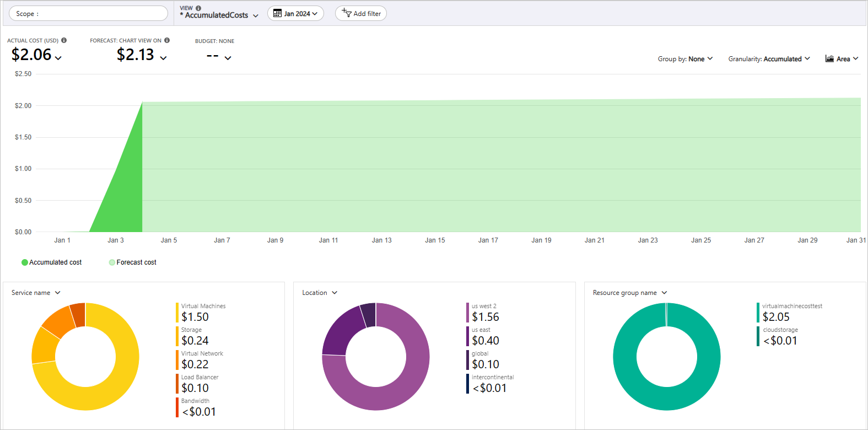Click the calendar icon for Jan 2024
Image resolution: width=868 pixels, height=430 pixels.
tap(277, 14)
